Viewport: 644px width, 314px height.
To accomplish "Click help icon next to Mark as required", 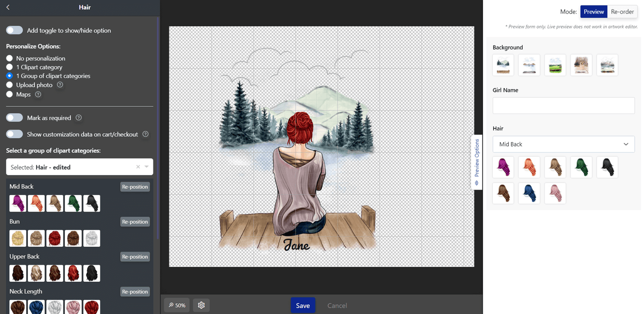I will 79,118.
